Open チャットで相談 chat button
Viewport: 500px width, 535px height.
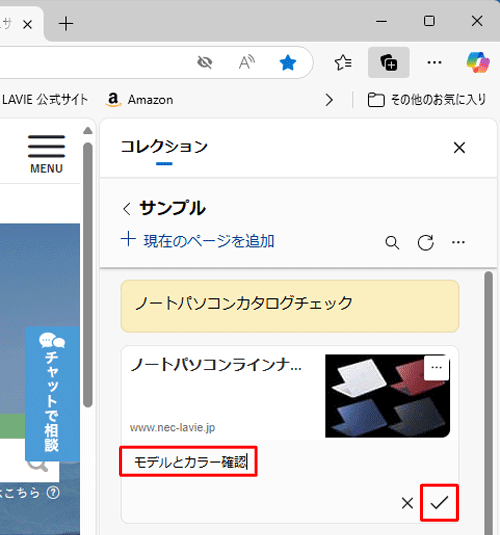pyautogui.click(x=52, y=394)
